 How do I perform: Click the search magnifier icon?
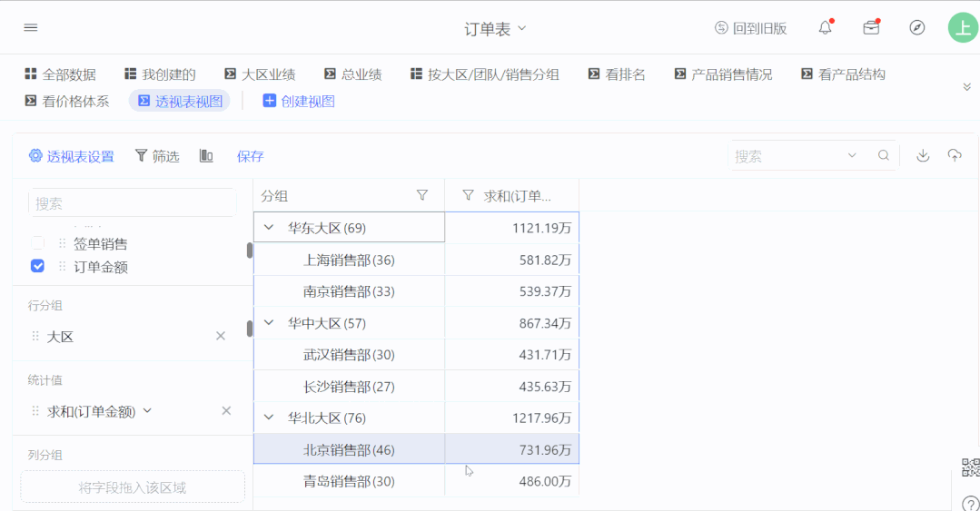[884, 155]
